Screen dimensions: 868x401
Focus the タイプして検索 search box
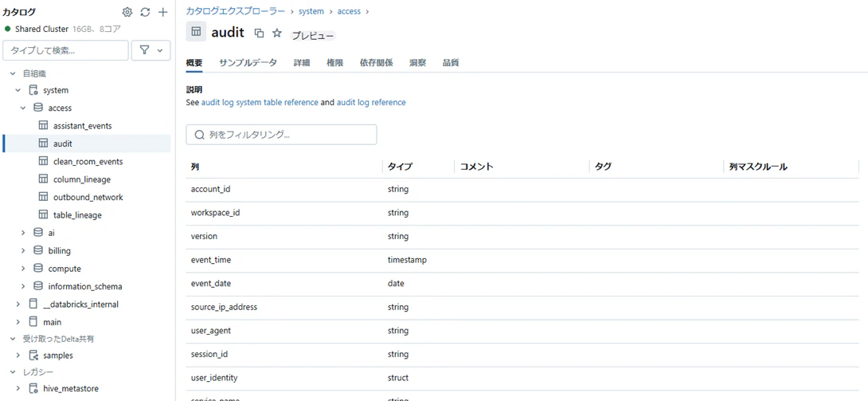[66, 50]
